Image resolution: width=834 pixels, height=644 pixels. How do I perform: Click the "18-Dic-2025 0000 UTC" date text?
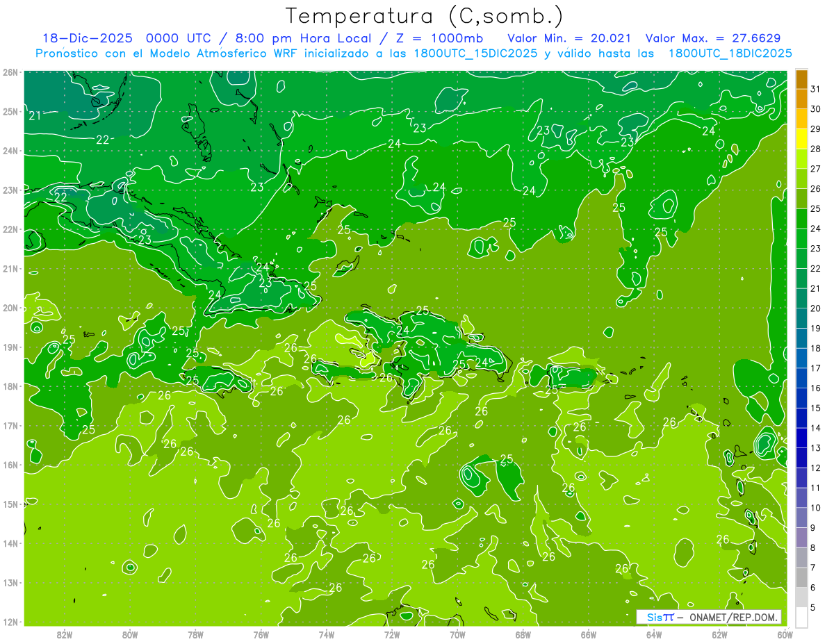tap(124, 38)
